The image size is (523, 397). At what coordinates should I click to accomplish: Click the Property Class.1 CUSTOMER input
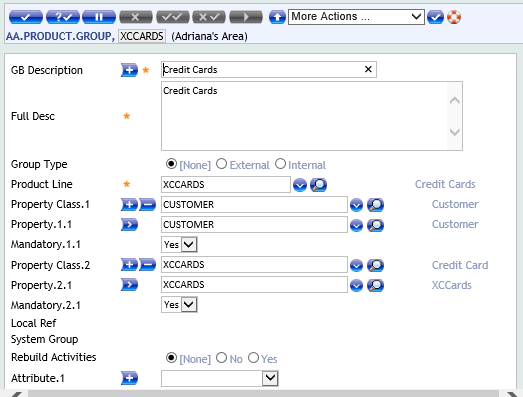click(254, 205)
